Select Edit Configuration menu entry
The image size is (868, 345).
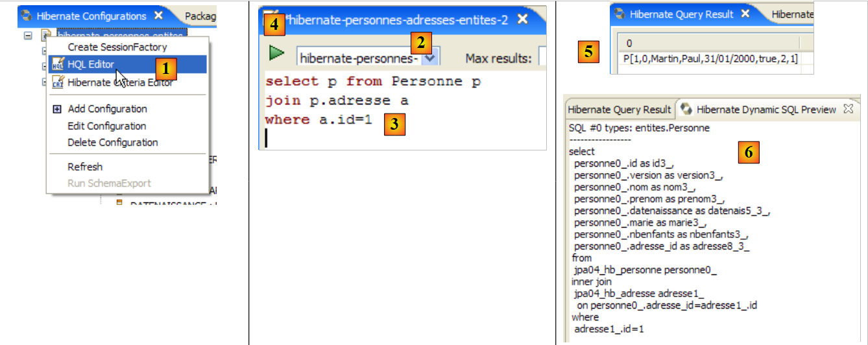coord(106,126)
